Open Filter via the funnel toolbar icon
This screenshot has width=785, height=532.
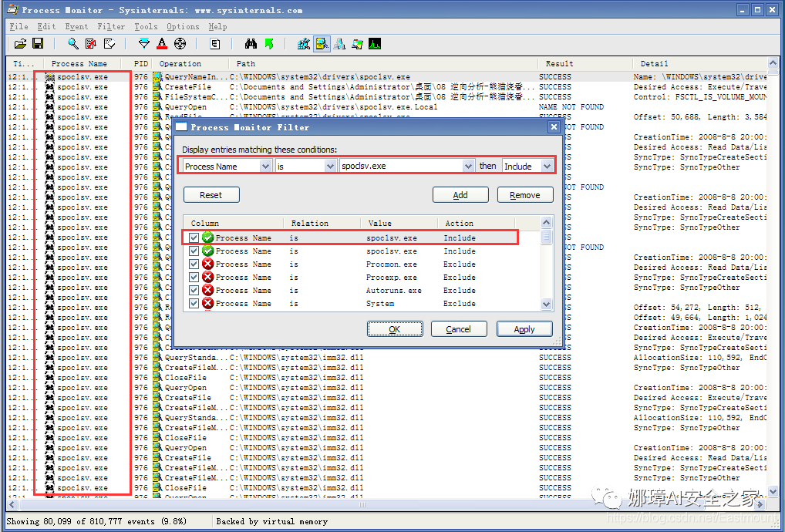pyautogui.click(x=144, y=44)
